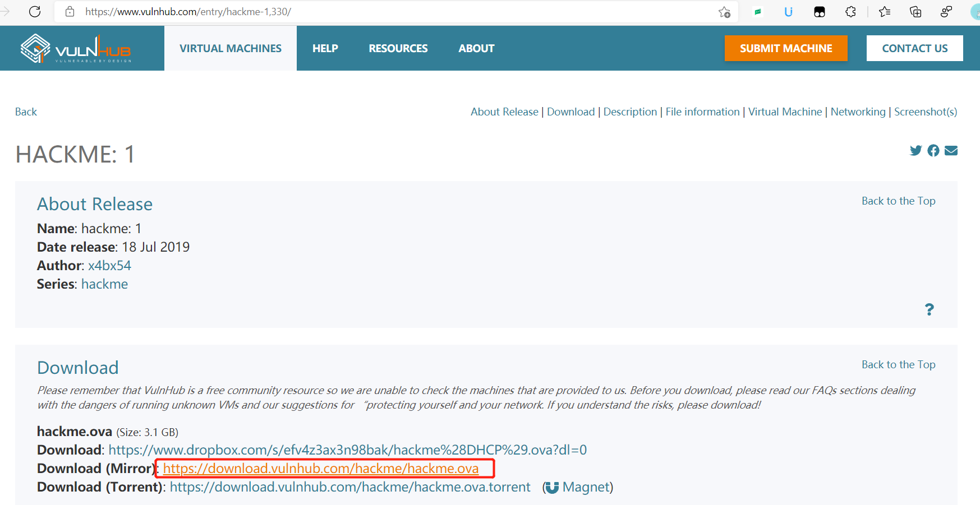Click the profile sharing icon in toolbar
Screen dimensions: 980x505
tap(946, 12)
